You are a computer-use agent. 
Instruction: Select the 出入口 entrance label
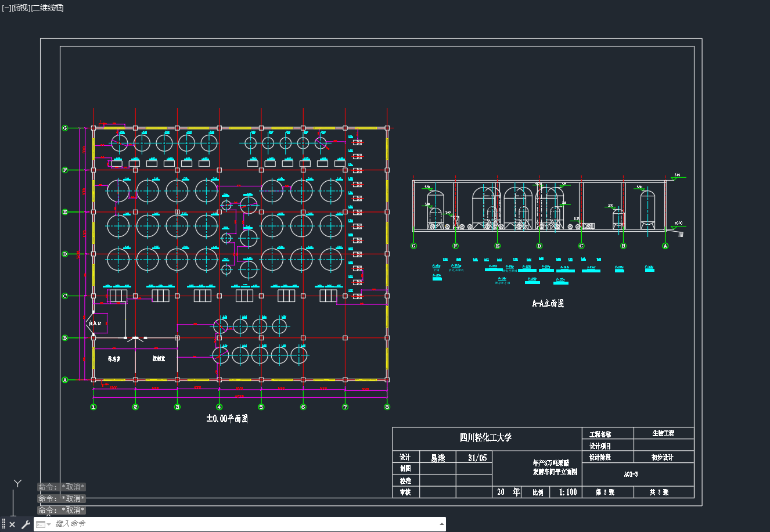pos(95,323)
